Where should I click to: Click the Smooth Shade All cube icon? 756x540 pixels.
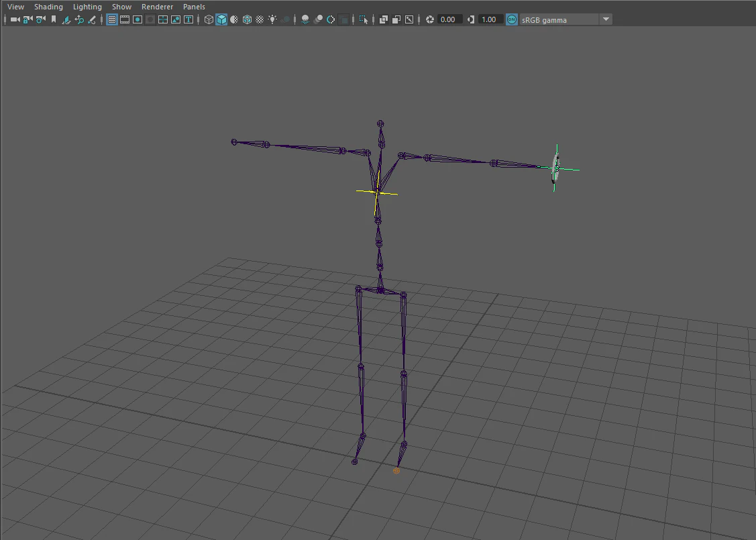pos(221,19)
